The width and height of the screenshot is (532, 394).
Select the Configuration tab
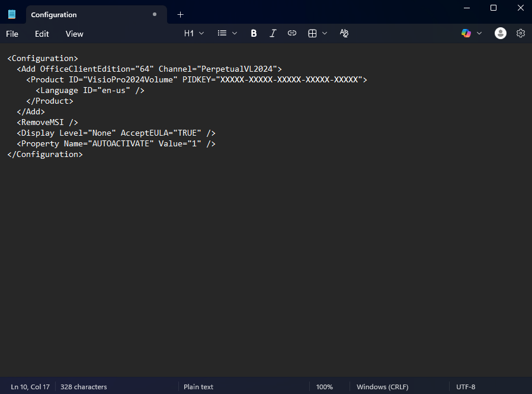tap(83, 15)
